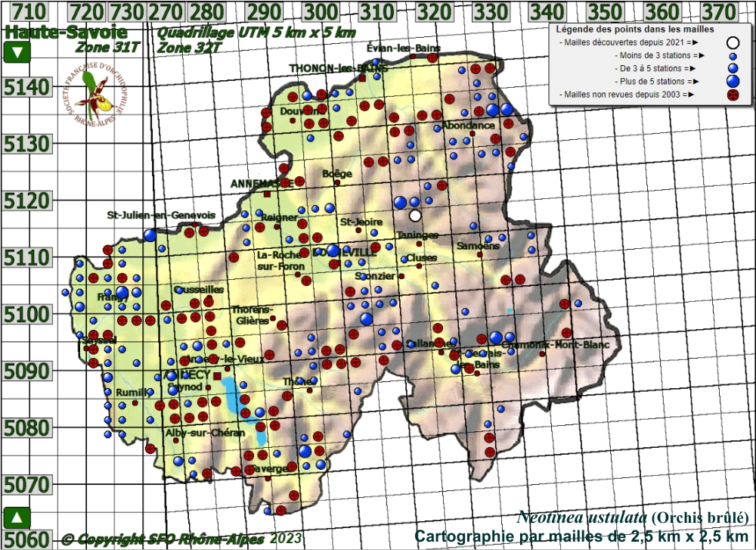This screenshot has height=550, width=756.
Task: Click the Chamonix-Mont-Blanc town label
Action: click(x=560, y=345)
